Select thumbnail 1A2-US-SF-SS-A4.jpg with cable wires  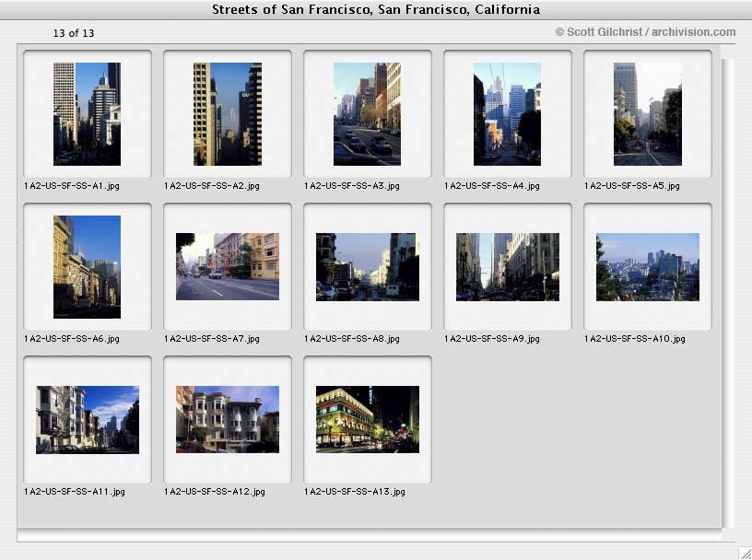coord(508,114)
